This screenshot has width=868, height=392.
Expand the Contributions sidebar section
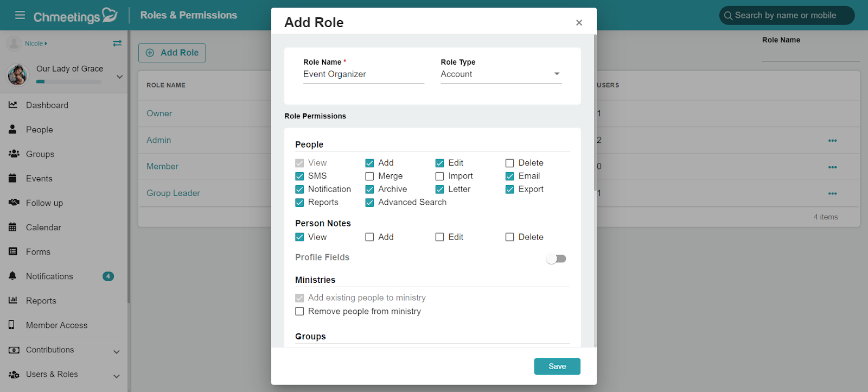point(116,352)
